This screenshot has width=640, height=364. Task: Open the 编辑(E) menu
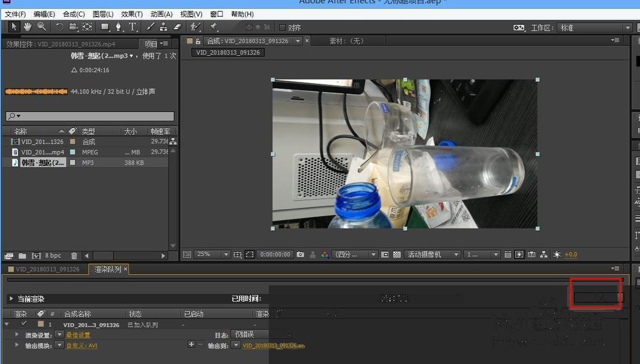(44, 14)
